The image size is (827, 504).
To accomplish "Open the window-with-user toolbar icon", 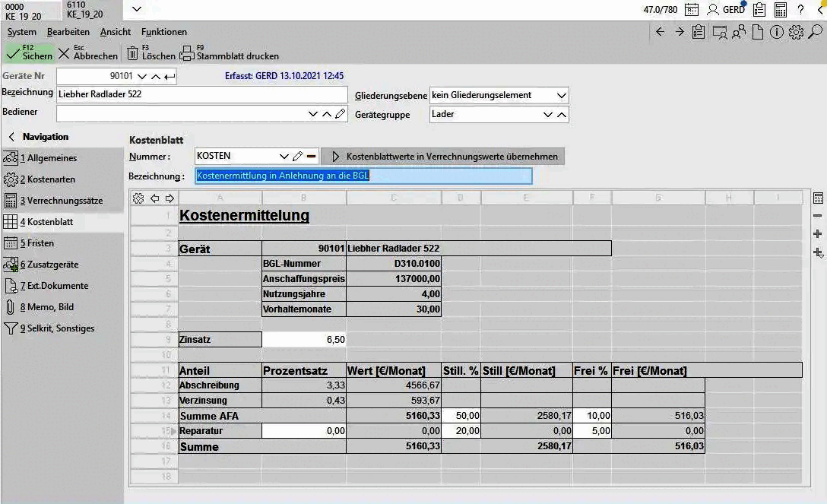I will coord(719,33).
